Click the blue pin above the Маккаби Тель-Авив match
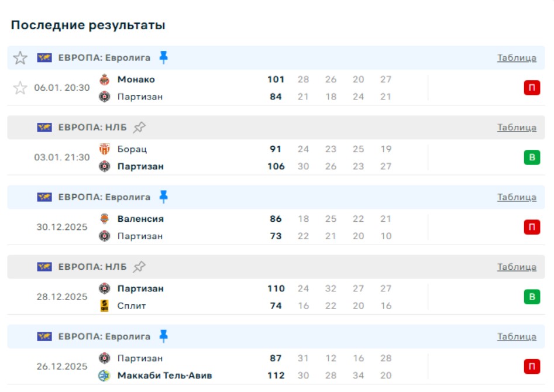This screenshot has height=392, width=554. (164, 336)
